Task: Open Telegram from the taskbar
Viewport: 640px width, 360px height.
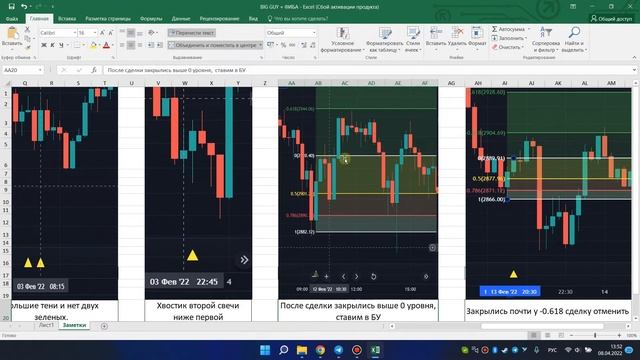Action: [x=338, y=350]
